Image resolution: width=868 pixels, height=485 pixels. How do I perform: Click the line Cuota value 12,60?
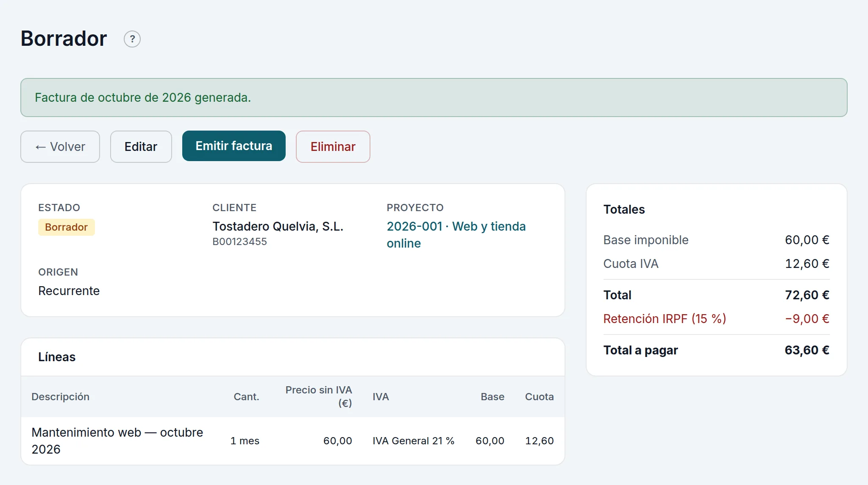click(539, 441)
